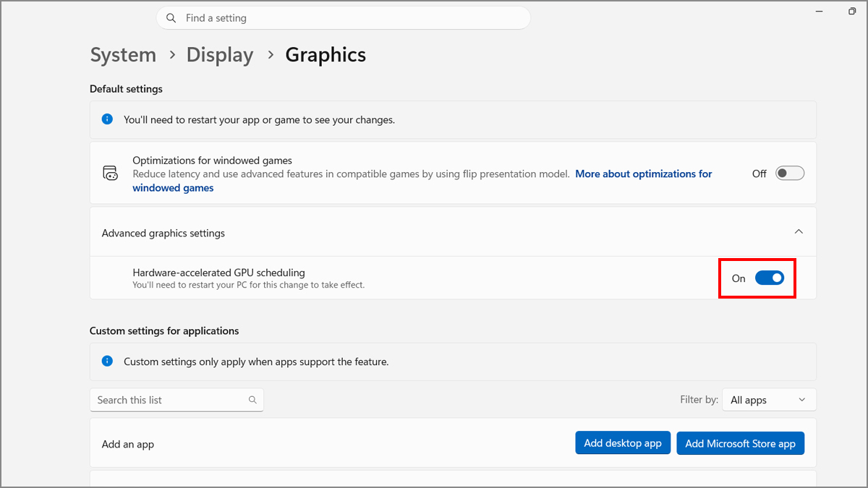
Task: Click the Add an app label
Action: coord(128,444)
